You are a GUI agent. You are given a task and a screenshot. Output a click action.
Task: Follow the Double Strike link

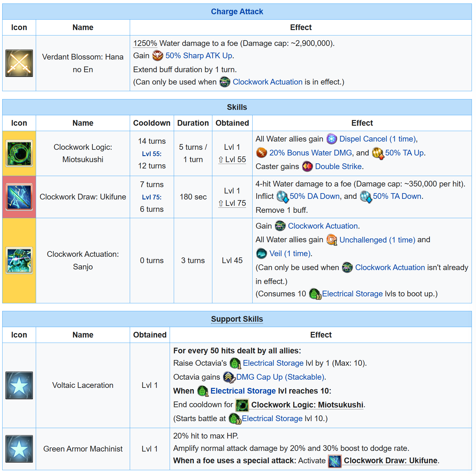click(338, 167)
